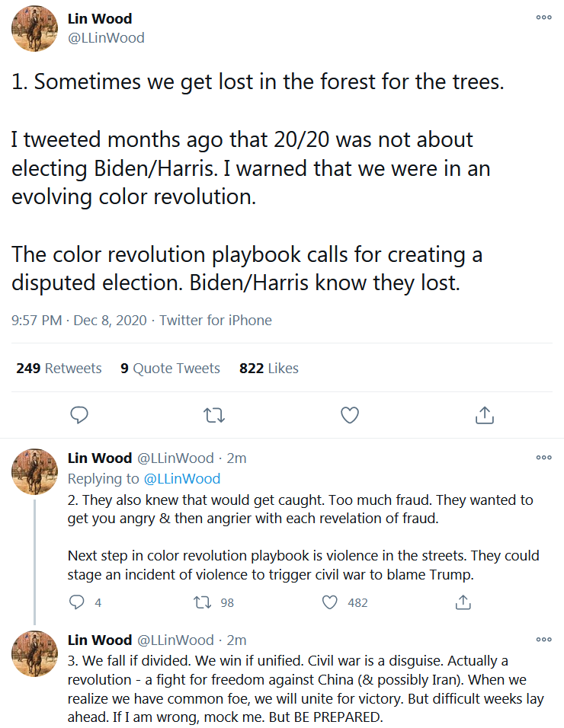Like the main tweet with heart icon

point(349,415)
